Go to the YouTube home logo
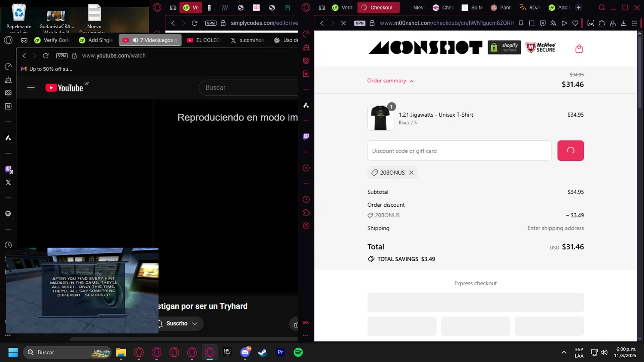 pyautogui.click(x=64, y=88)
